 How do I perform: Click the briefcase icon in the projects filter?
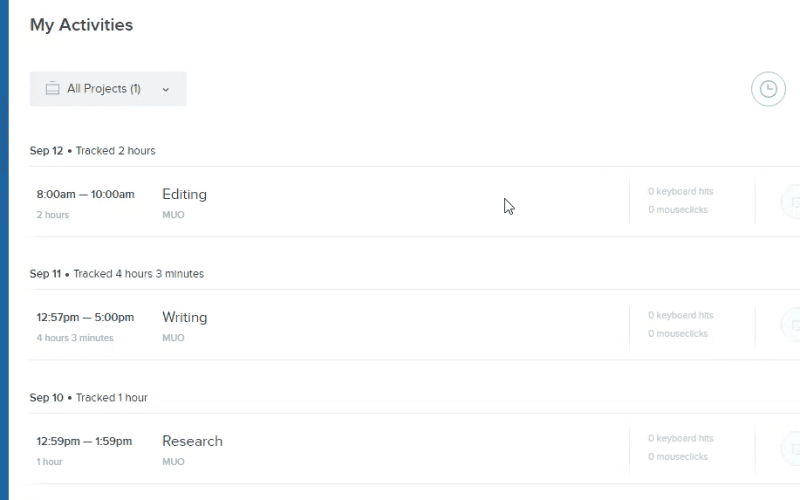pos(53,89)
